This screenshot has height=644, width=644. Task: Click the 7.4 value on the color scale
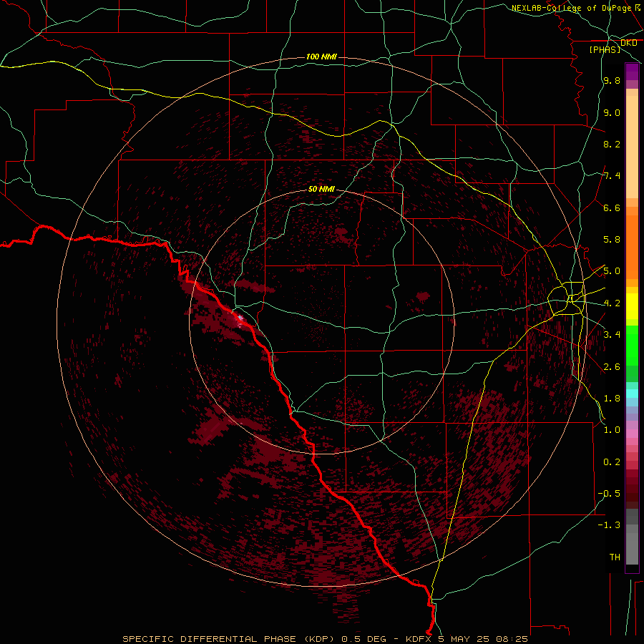pos(612,176)
